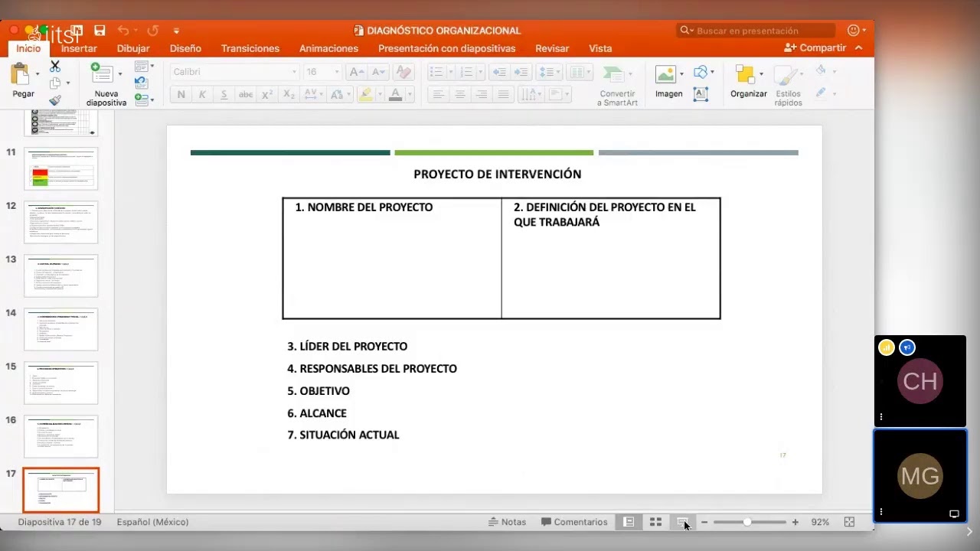Toggle Center alignment button
Image resolution: width=980 pixels, height=551 pixels.
[459, 95]
